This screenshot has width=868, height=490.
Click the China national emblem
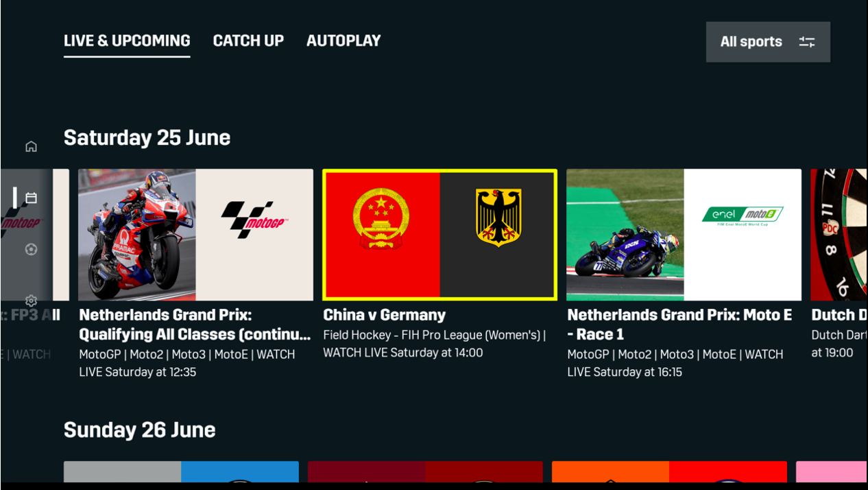[381, 218]
